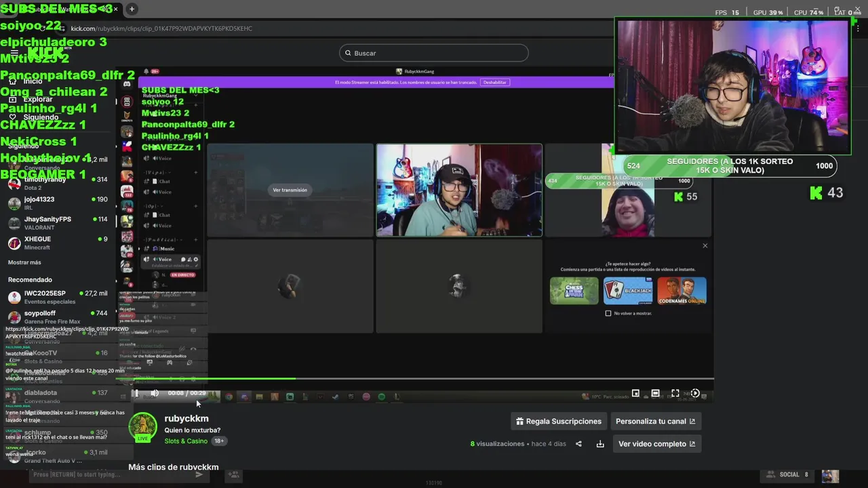Viewport: 868px width, 488px height.
Task: Open the active Voice channel settings gear
Action: (196, 260)
